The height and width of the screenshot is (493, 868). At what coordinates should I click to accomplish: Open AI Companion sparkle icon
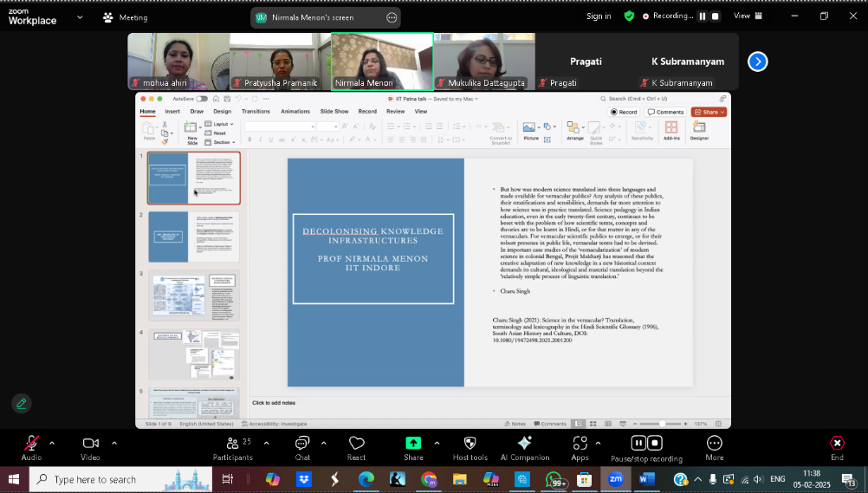coord(525,443)
